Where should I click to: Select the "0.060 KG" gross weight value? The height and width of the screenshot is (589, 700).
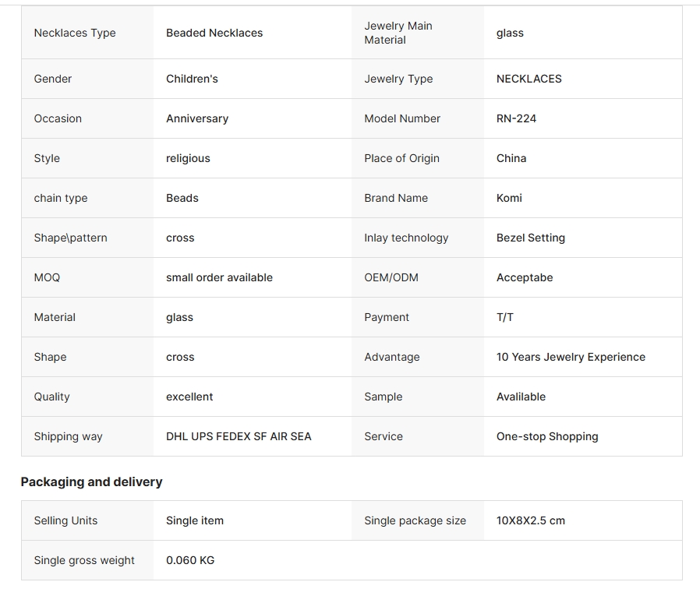pos(190,560)
